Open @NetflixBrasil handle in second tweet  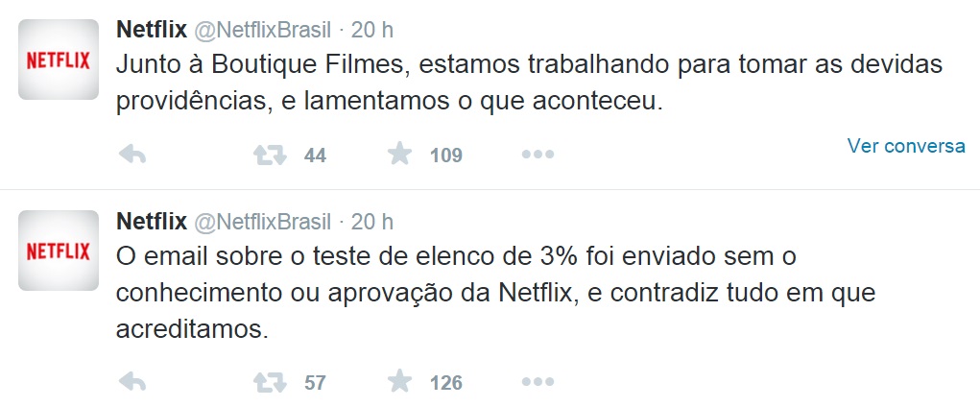tap(262, 222)
